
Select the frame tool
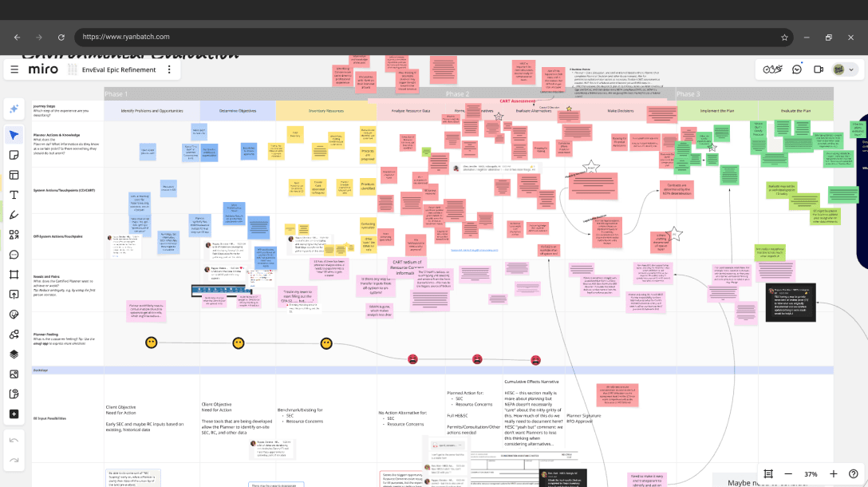click(14, 274)
